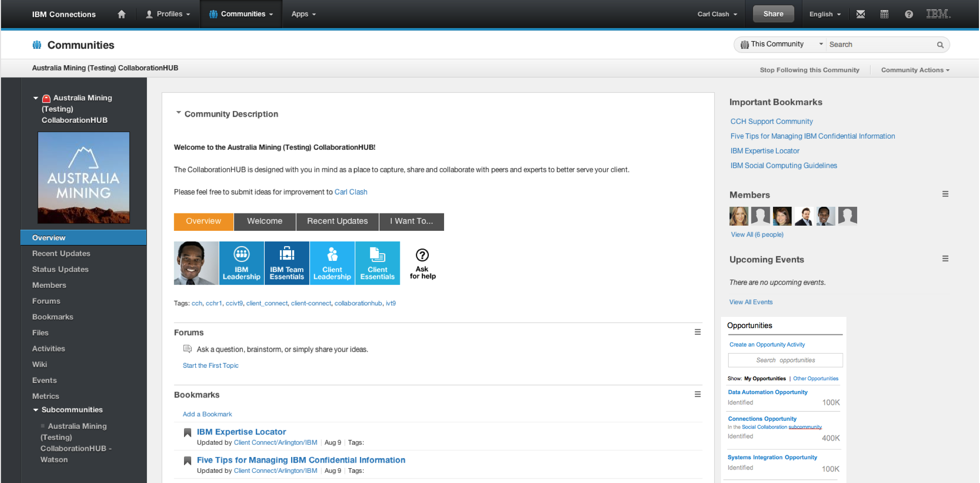Click the Search opportunities input field
Viewport: 980px width, 483px height.
785,360
